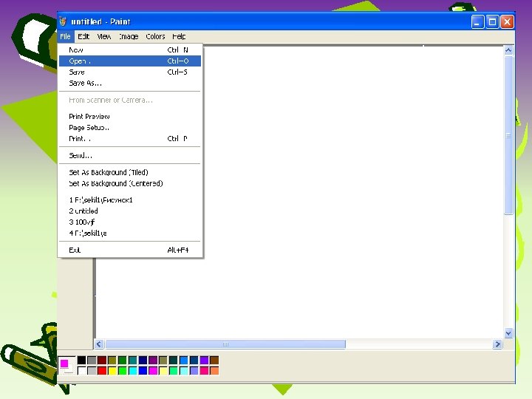Choose Save in the File menu
The width and height of the screenshot is (532, 399).
tap(130, 72)
